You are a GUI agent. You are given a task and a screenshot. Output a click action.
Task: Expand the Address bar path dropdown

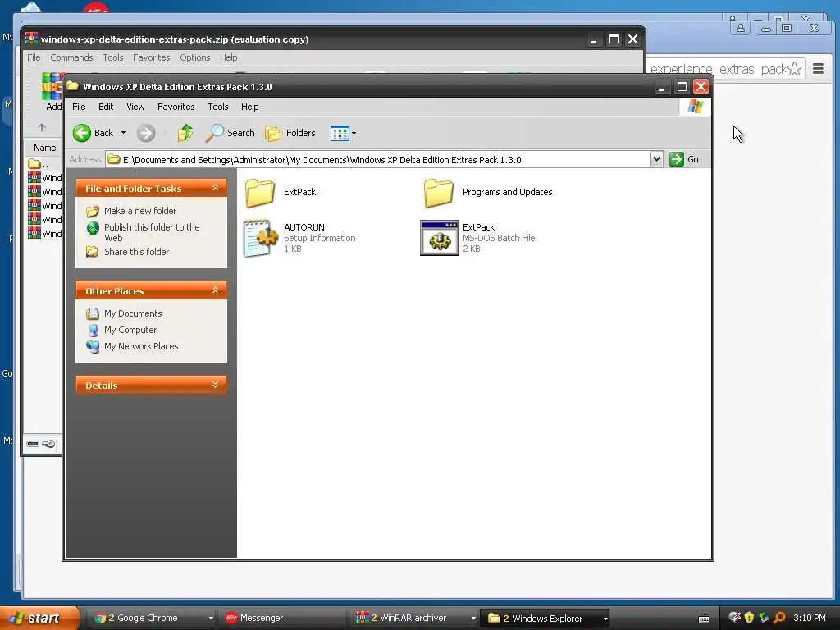656,159
